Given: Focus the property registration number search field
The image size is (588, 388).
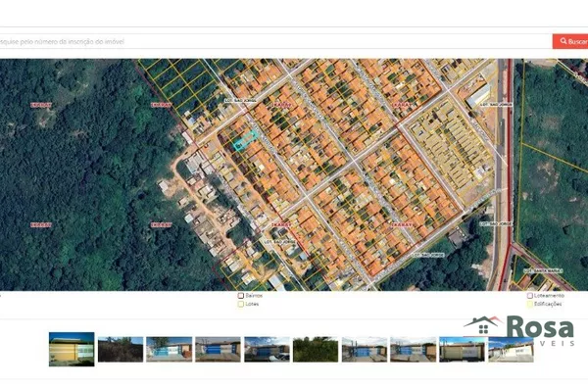Looking at the screenshot, I should (x=275, y=41).
